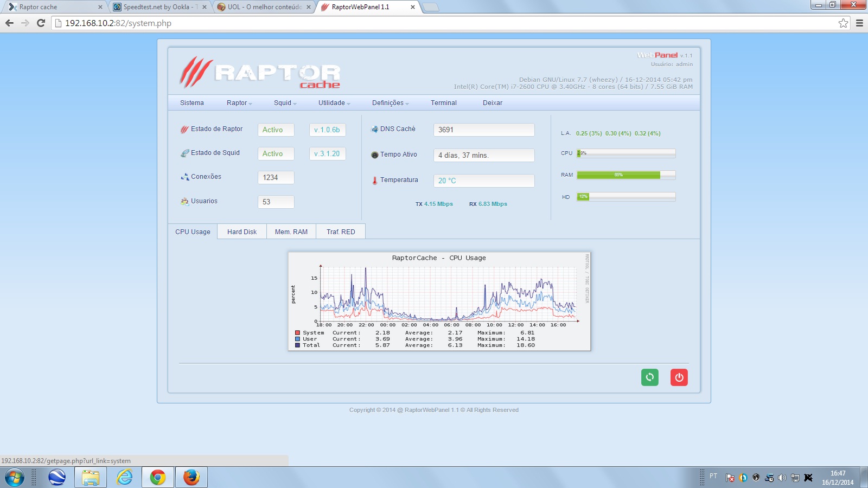Screen dimensions: 868x488
Task: Switch to the Traf. RED tab
Action: tap(341, 232)
